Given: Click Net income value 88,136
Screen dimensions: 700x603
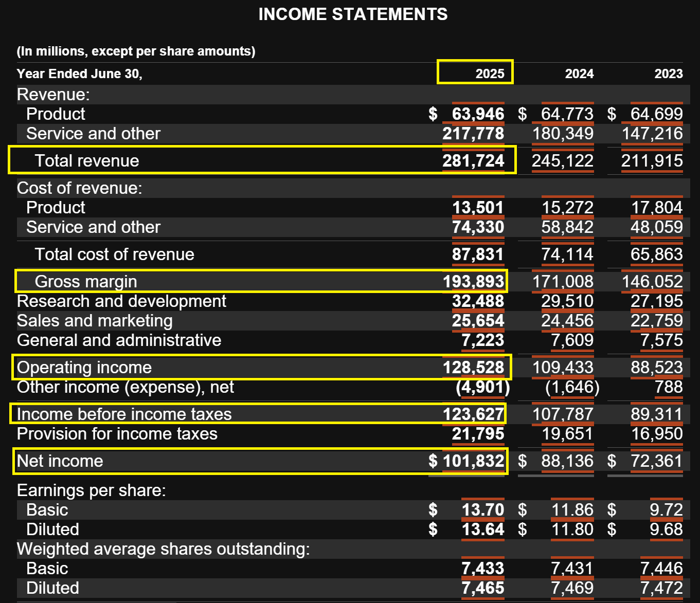Looking at the screenshot, I should tap(567, 461).
